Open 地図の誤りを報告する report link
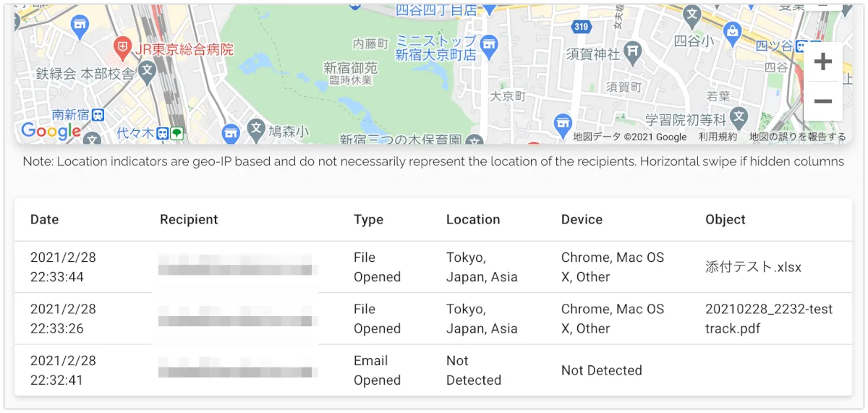This screenshot has width=868, height=413. point(797,137)
